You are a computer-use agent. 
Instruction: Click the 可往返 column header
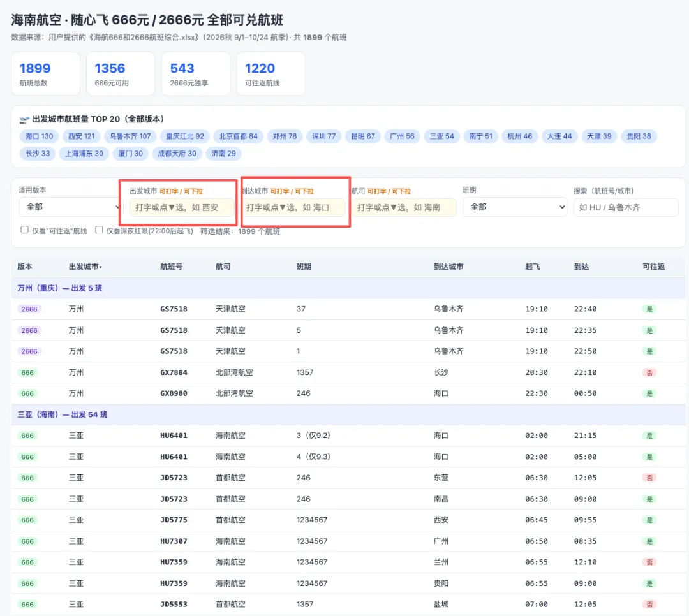point(653,267)
